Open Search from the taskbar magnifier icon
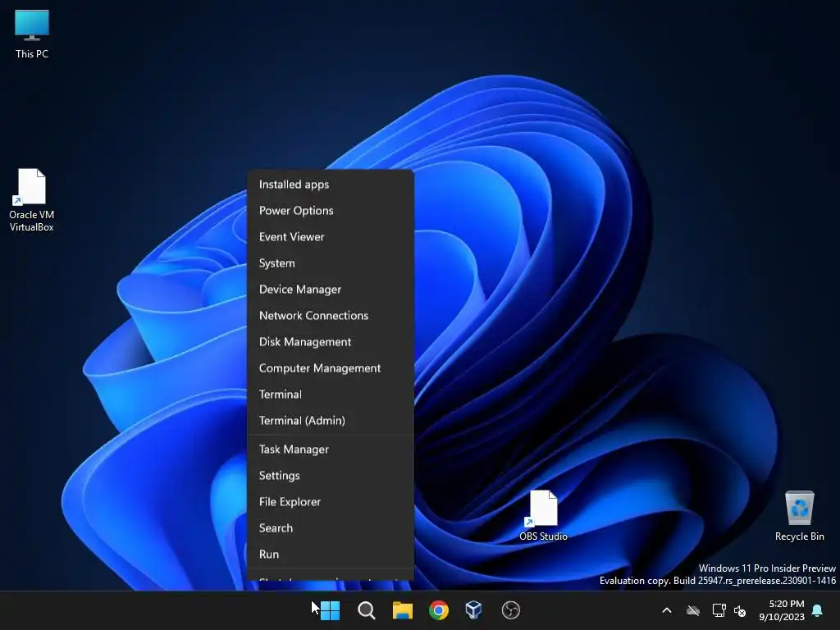840x630 pixels. [367, 610]
